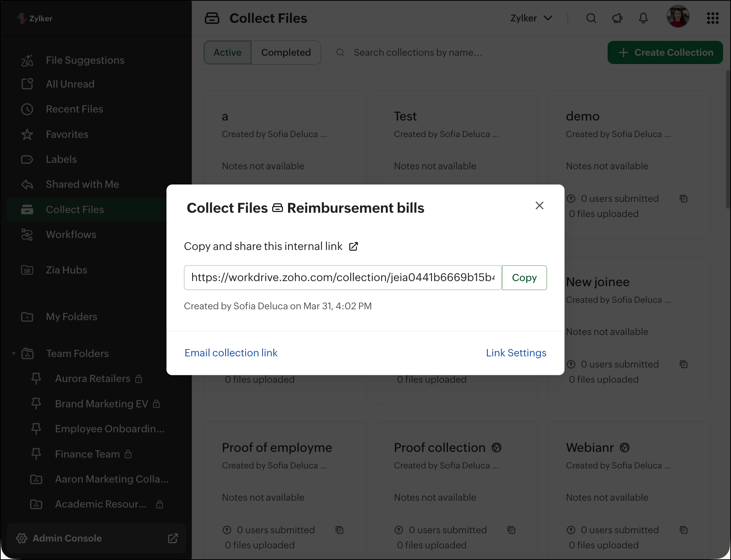The height and width of the screenshot is (560, 731).
Task: Open the notifications bell
Action: click(x=643, y=18)
